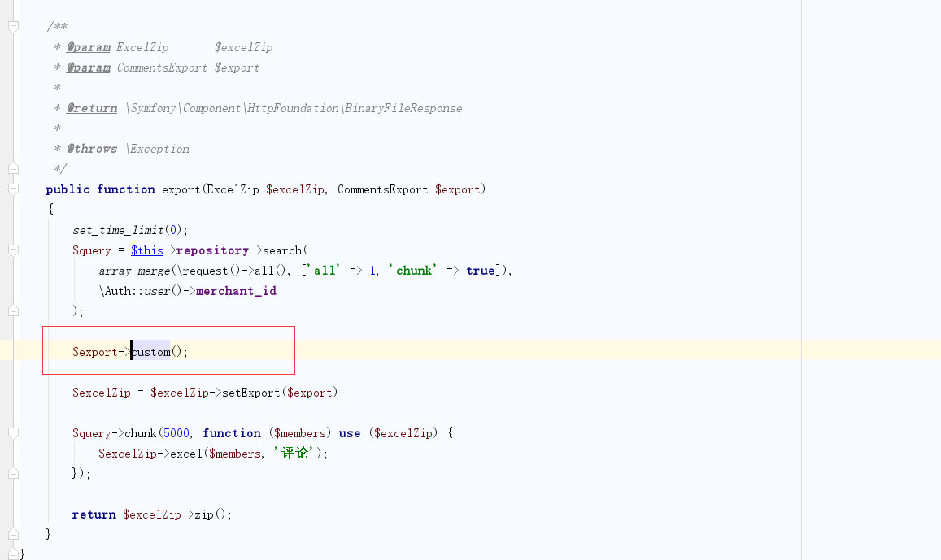Click the BinaryFileResponse return type in the comment
The image size is (941, 560).
pyautogui.click(x=403, y=109)
